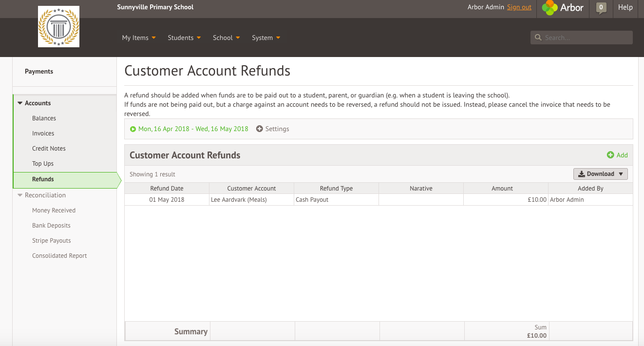
Task: Click the Sign out link
Action: 519,7
